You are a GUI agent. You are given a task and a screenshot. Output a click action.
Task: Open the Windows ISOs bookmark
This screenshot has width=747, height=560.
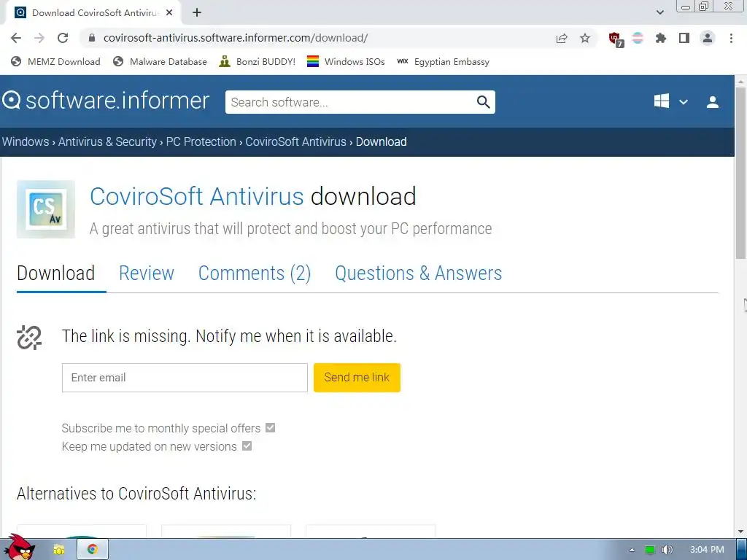[x=346, y=61]
